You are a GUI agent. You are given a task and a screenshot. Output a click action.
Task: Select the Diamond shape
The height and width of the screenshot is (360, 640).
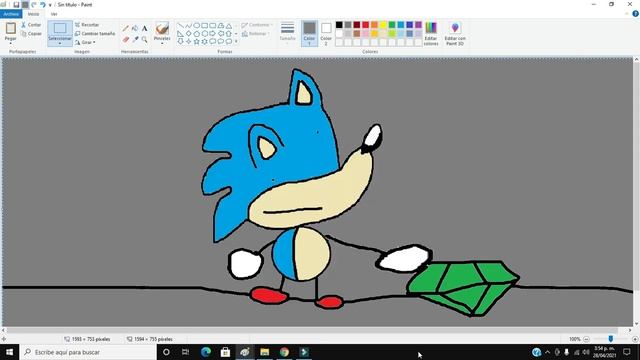pyautogui.click(x=189, y=33)
